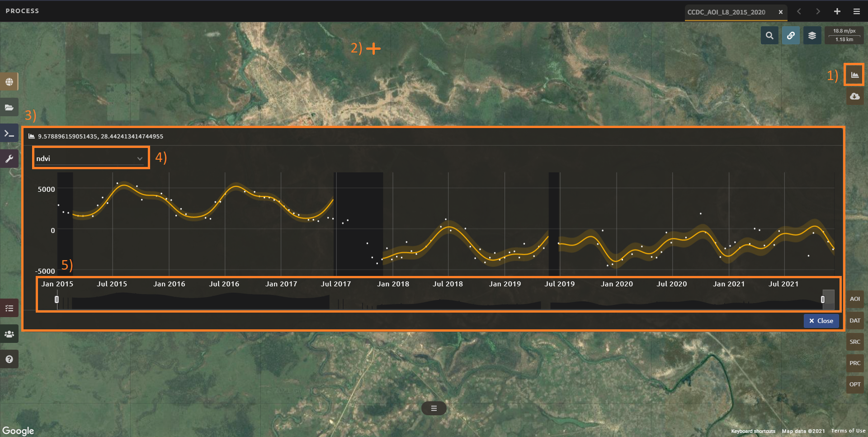Viewport: 868px width, 437px height.
Task: Open the map search tool
Action: [769, 35]
